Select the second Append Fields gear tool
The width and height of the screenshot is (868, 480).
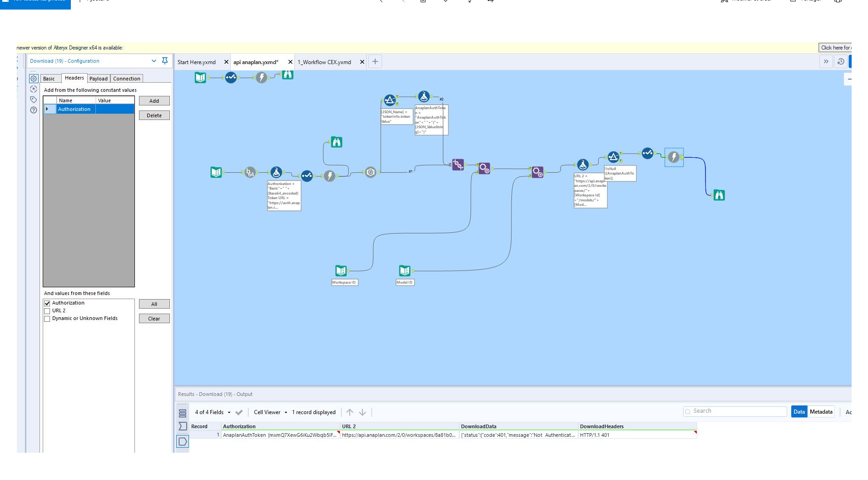pos(537,172)
